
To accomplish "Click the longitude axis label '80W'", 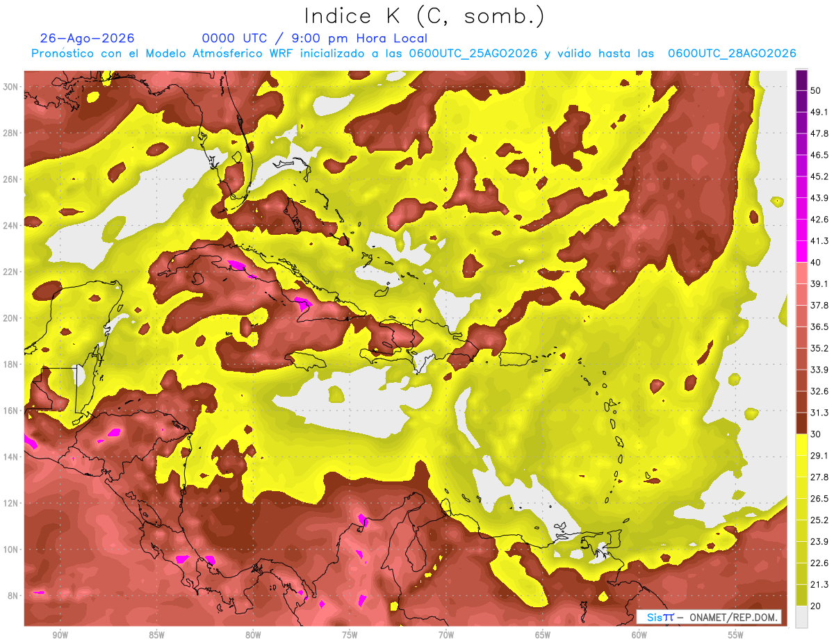I will [253, 635].
